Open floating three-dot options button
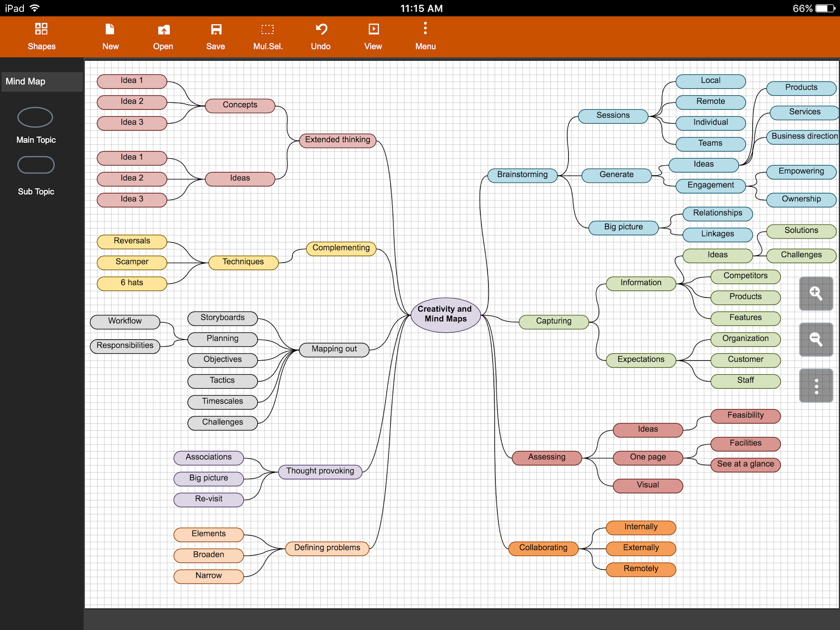 [x=816, y=386]
